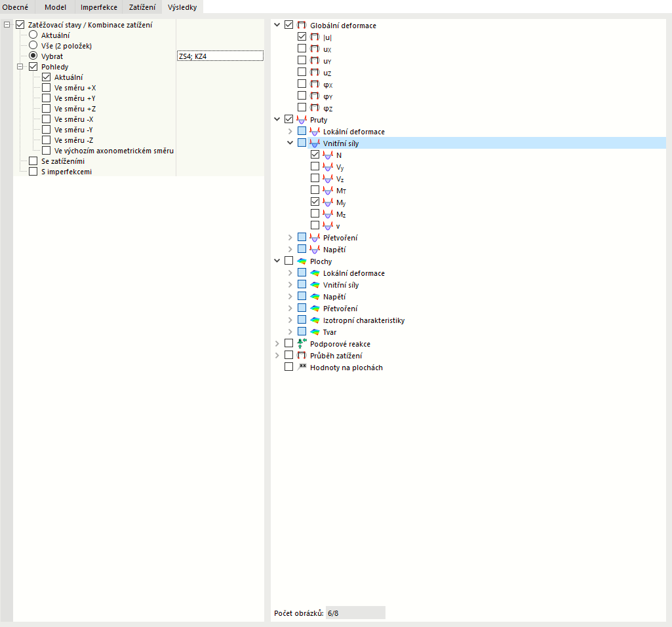The width and height of the screenshot is (672, 627).
Task: Click the Tvar surfaces icon
Action: [x=315, y=332]
